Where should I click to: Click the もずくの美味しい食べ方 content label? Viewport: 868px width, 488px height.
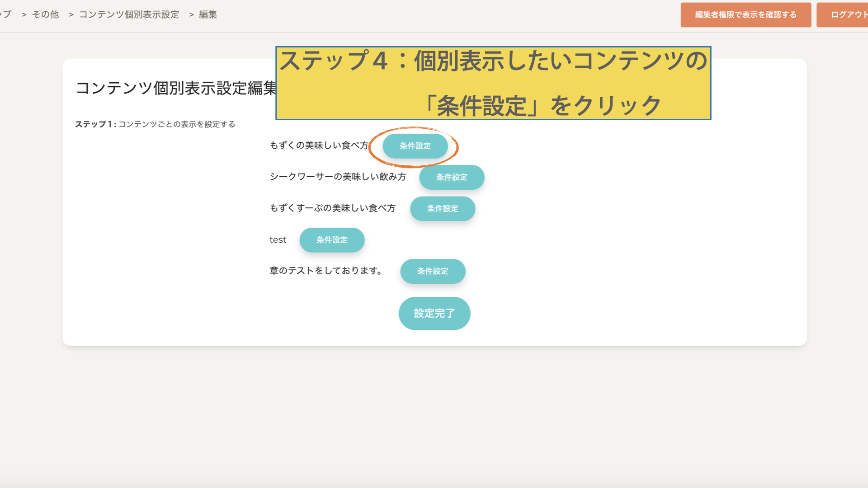319,145
